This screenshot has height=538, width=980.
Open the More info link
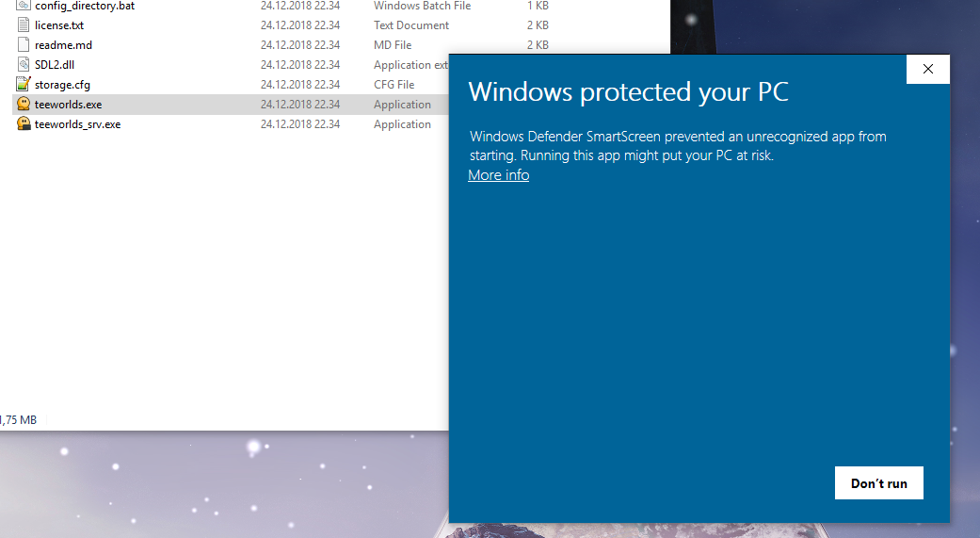[x=498, y=175]
